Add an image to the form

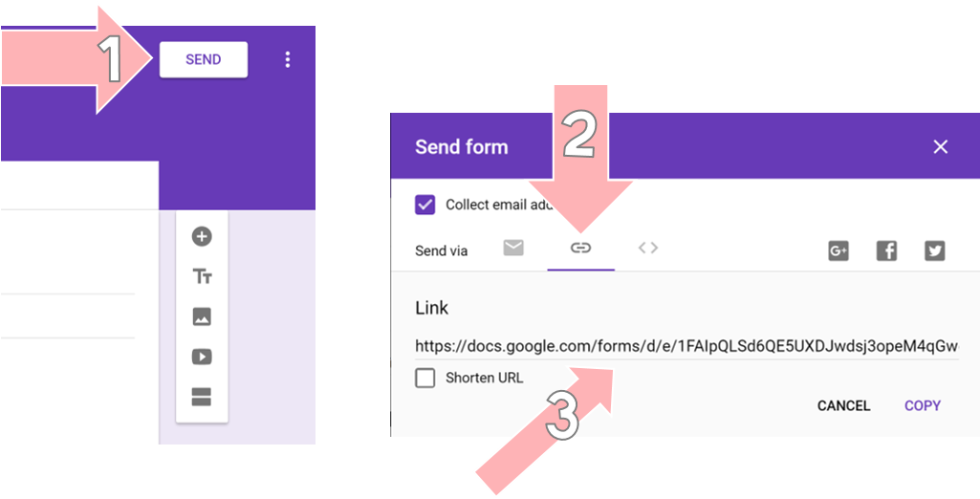201,317
